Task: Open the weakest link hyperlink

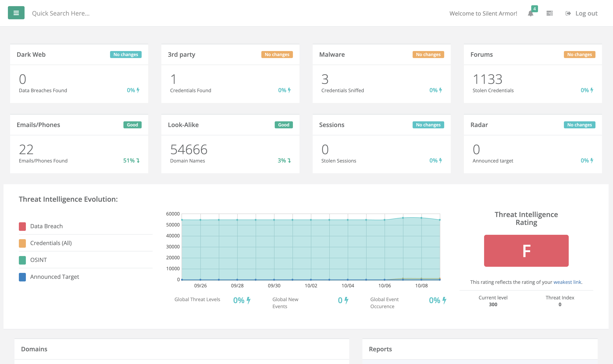Action: pyautogui.click(x=567, y=282)
